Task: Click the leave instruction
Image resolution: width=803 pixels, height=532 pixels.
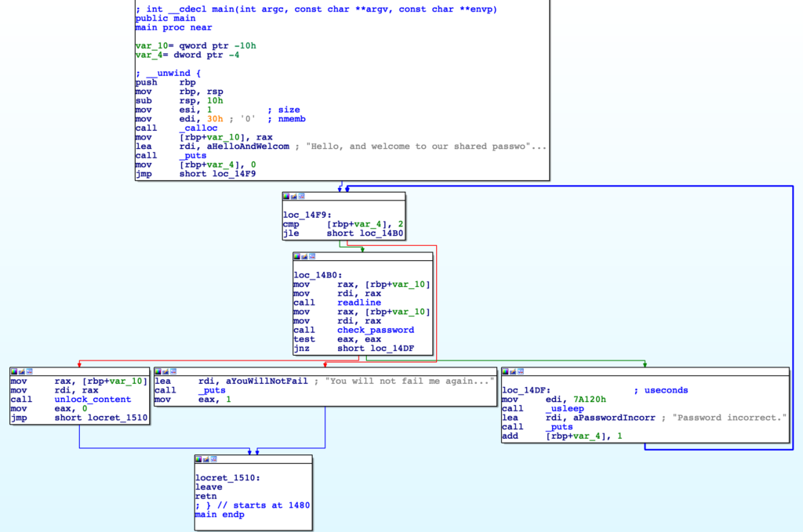Action: pyautogui.click(x=209, y=487)
